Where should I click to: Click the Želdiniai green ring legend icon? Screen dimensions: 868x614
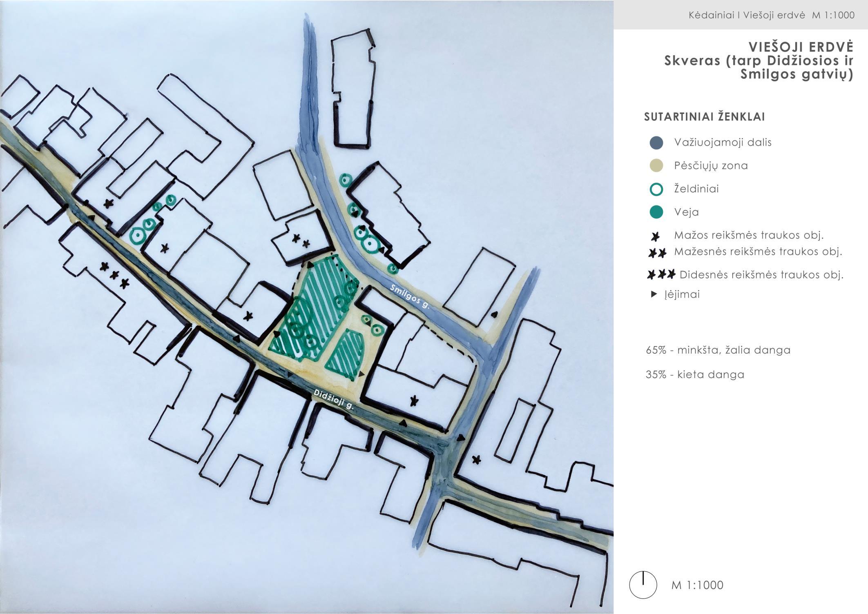[x=656, y=189]
